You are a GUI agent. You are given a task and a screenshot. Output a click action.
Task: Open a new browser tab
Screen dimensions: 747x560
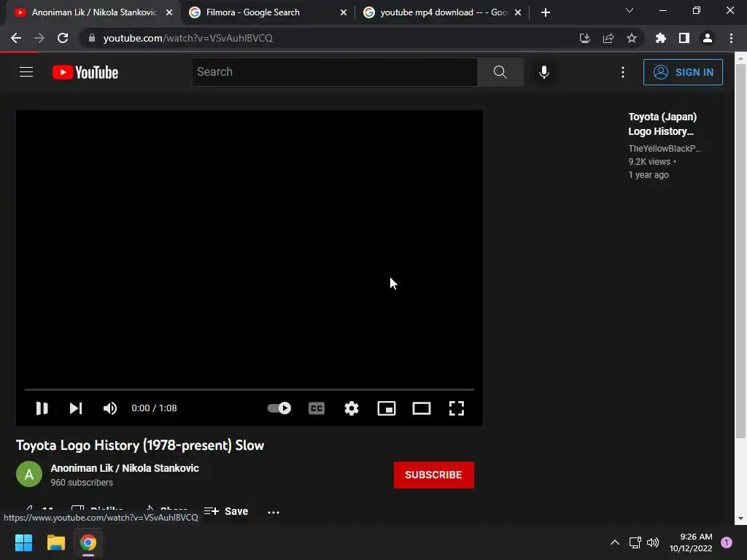click(546, 12)
